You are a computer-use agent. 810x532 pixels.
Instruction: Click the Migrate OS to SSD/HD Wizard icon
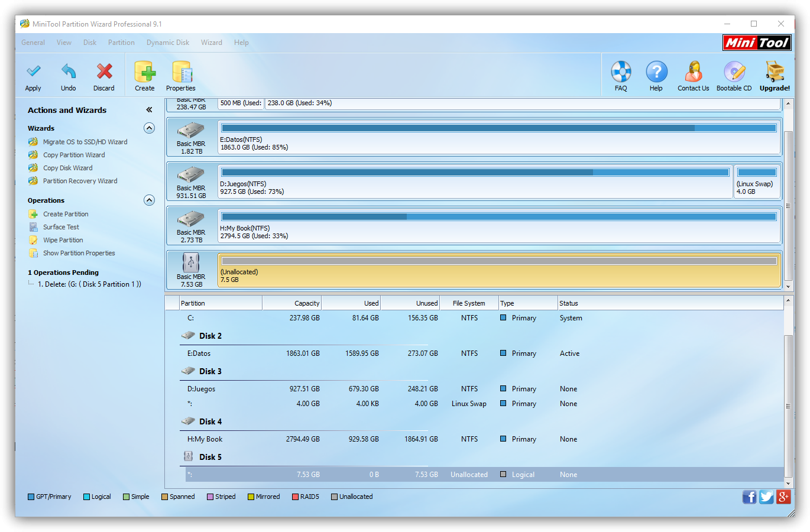33,142
